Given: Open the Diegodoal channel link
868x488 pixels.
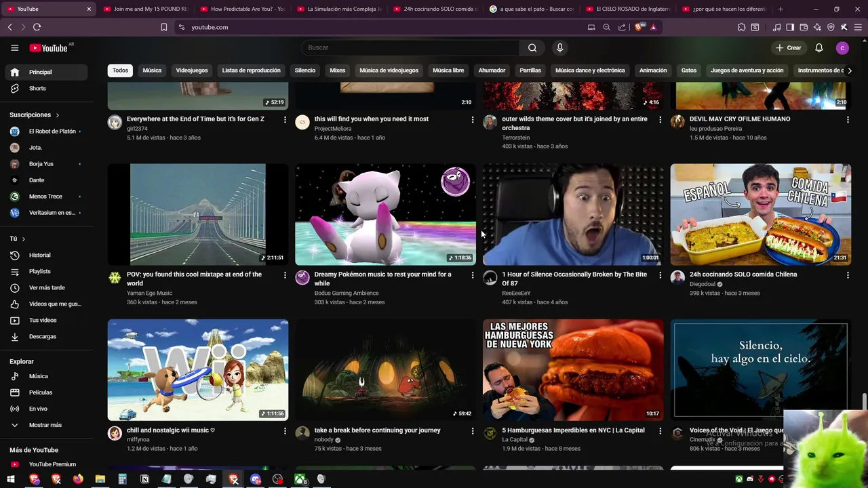Looking at the screenshot, I should point(703,285).
